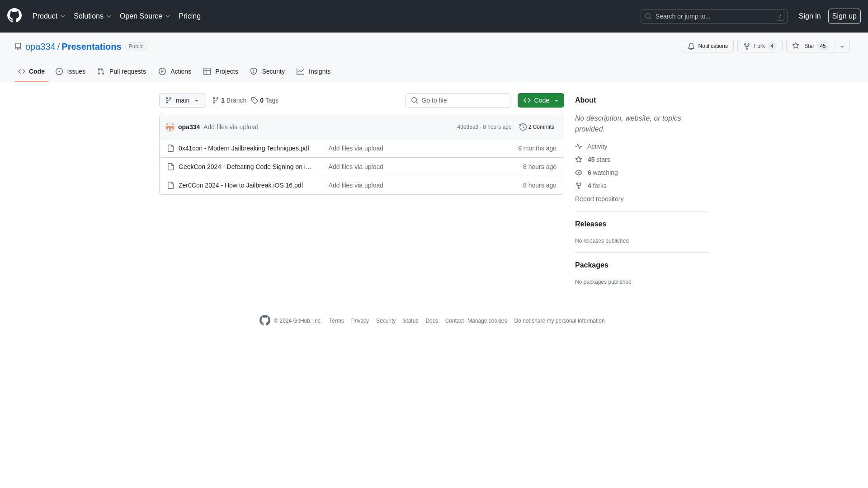Expand the Solutions dropdown

[x=92, y=16]
